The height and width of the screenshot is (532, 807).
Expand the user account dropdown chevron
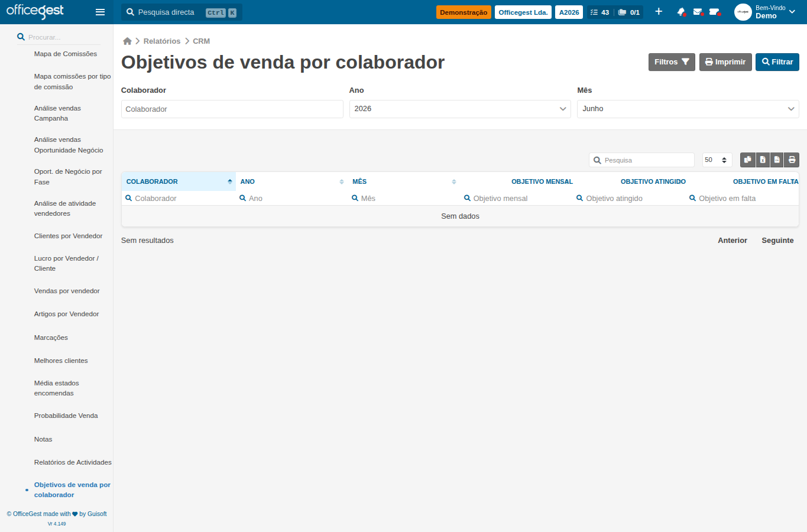792,12
